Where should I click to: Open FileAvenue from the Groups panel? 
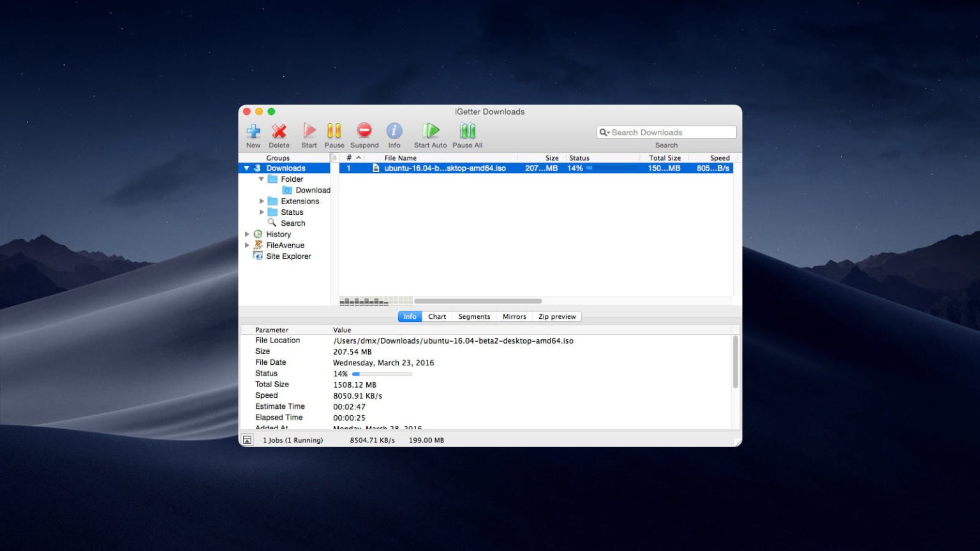click(x=284, y=245)
